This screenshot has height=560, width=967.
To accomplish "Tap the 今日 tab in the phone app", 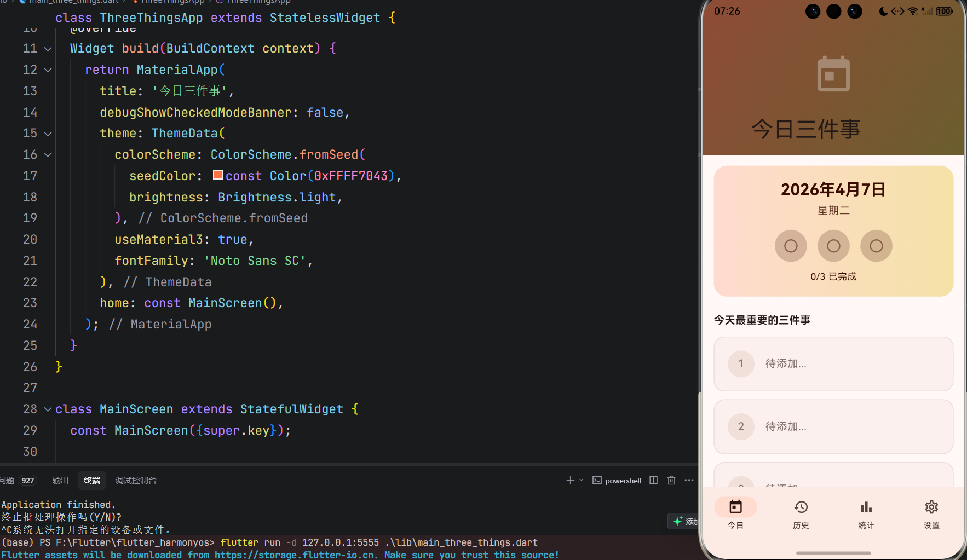I will click(735, 513).
